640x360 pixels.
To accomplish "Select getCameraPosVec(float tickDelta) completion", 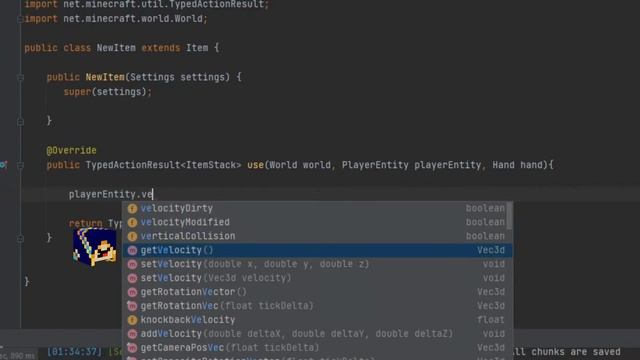I will click(317, 347).
